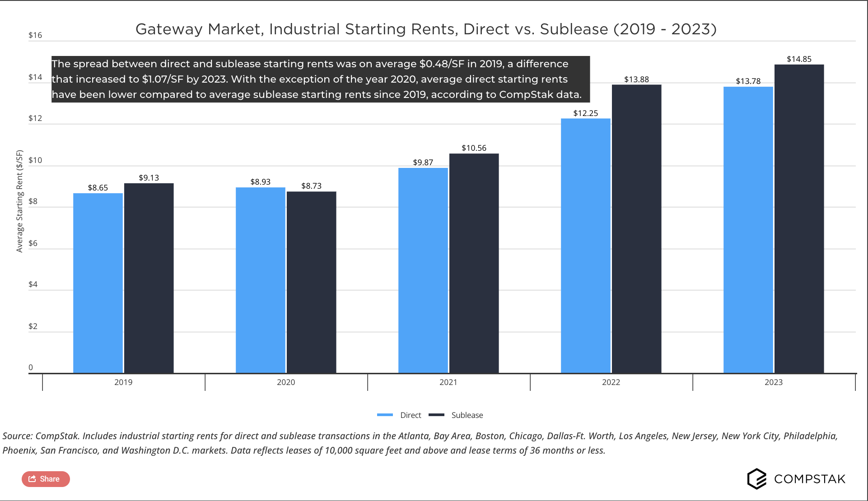
Task: Click the 2023 x-axis label
Action: (x=773, y=382)
